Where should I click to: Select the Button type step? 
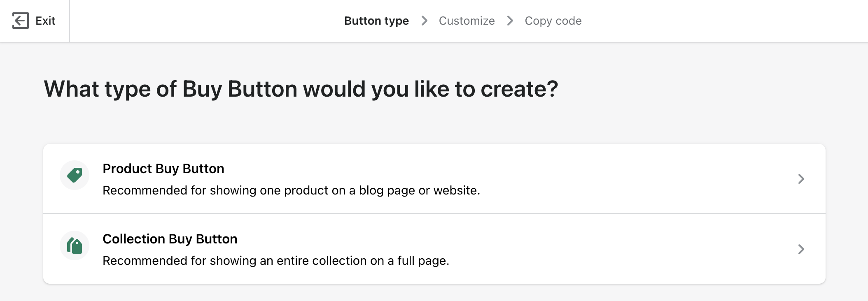coord(376,21)
